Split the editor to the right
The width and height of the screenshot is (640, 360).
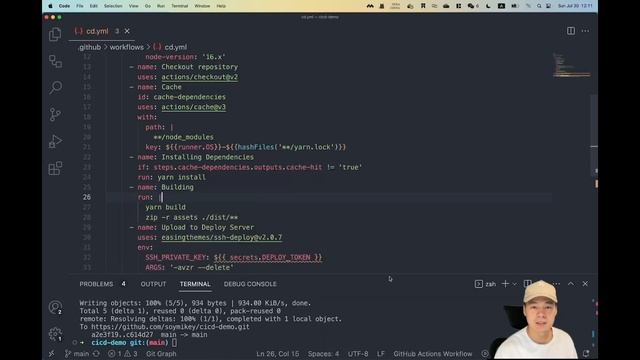click(571, 31)
